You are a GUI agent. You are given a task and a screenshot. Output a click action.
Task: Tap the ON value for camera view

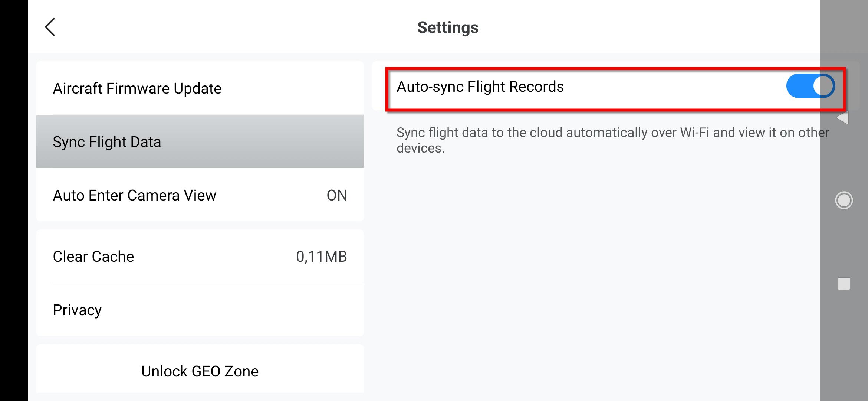(336, 195)
